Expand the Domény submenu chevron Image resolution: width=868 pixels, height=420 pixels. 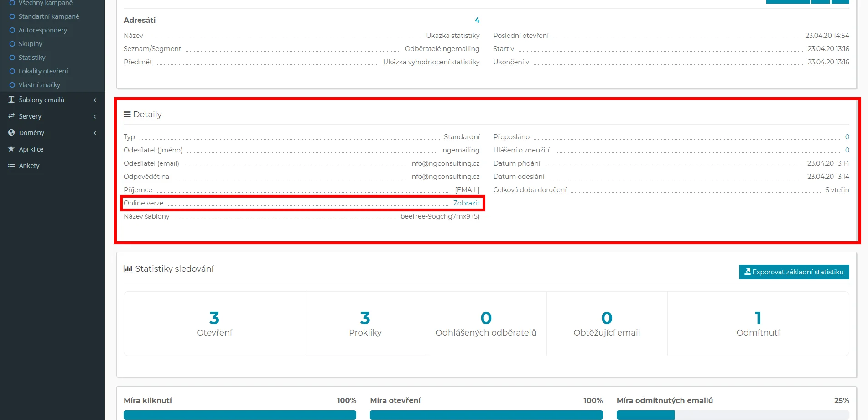(95, 133)
